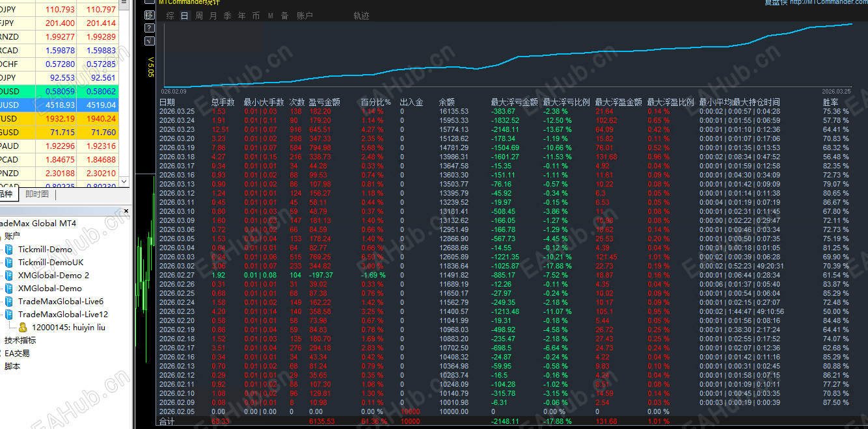Switch to the 即时图 tick chart tab

[x=36, y=194]
